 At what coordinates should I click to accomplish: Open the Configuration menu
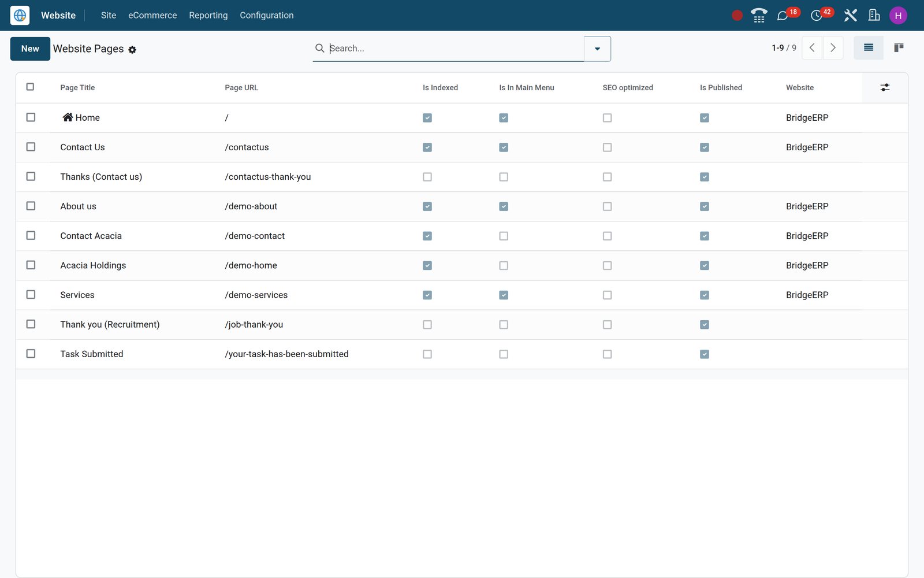coord(267,16)
